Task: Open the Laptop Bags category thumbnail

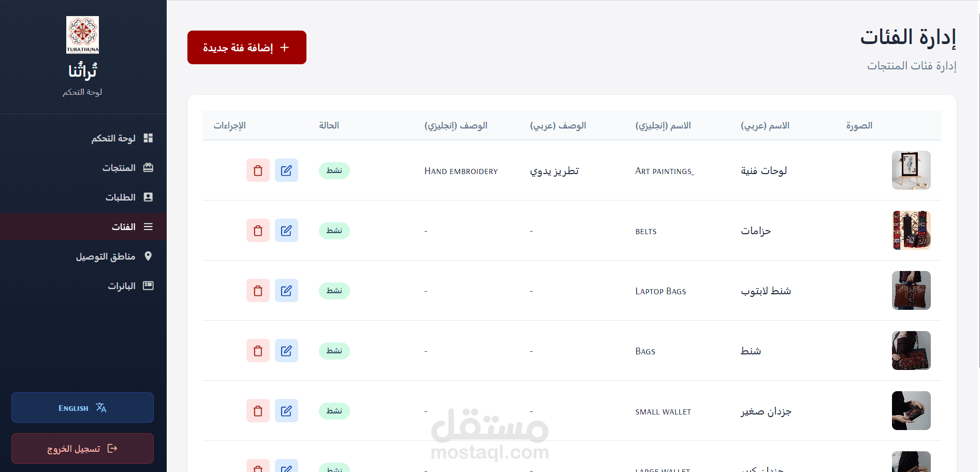Action: (x=911, y=290)
